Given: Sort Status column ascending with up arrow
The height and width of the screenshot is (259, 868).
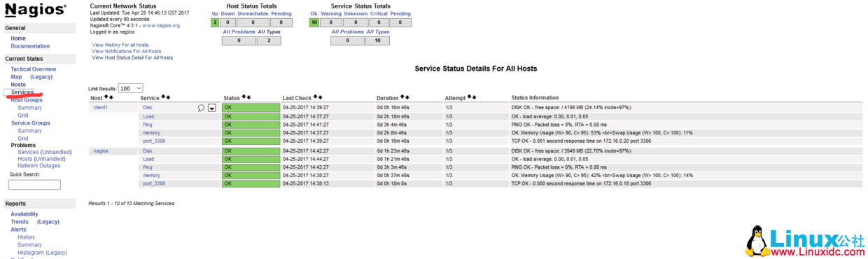Looking at the screenshot, I should pyautogui.click(x=244, y=97).
